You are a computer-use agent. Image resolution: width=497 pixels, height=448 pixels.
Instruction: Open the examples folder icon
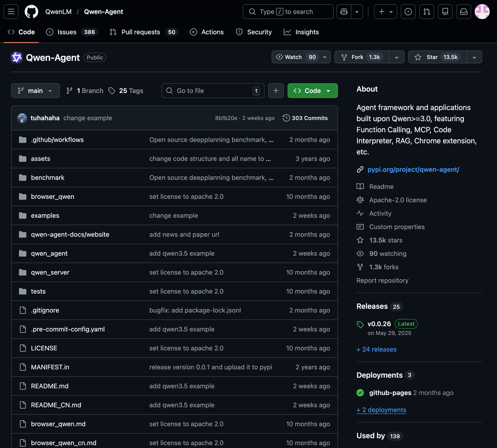point(23,215)
